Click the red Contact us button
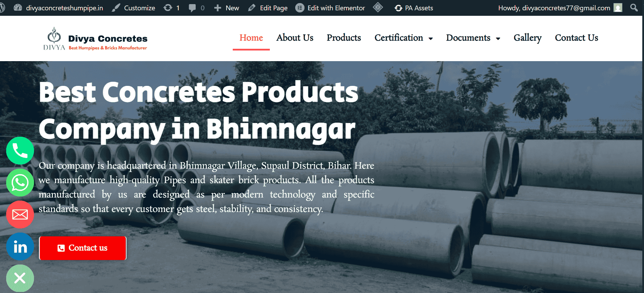Viewport: 644px width, 293px height. tap(83, 248)
